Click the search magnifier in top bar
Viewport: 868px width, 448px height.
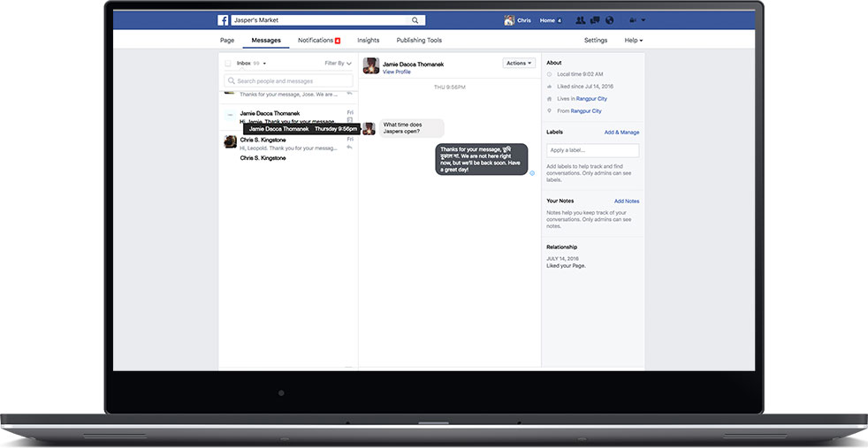tap(415, 20)
